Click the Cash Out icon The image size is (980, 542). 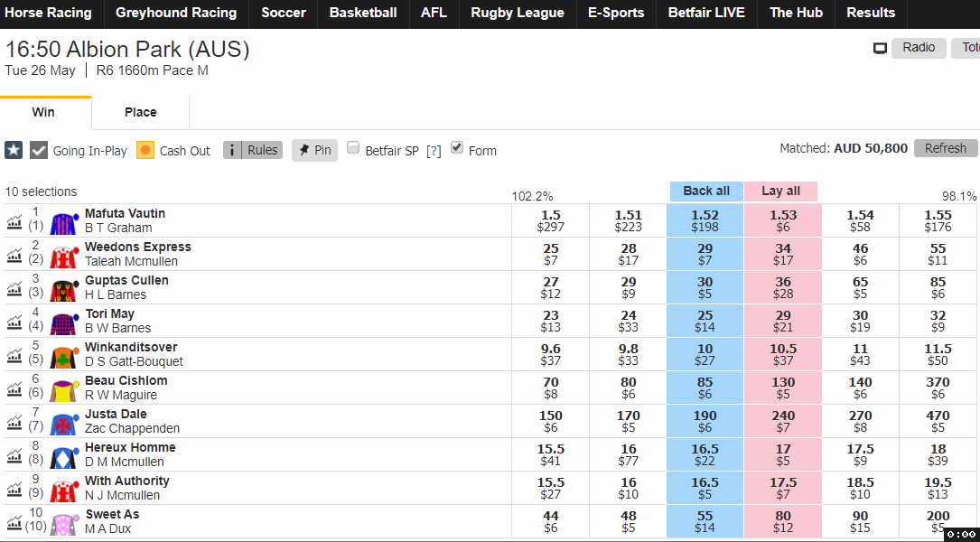point(145,150)
